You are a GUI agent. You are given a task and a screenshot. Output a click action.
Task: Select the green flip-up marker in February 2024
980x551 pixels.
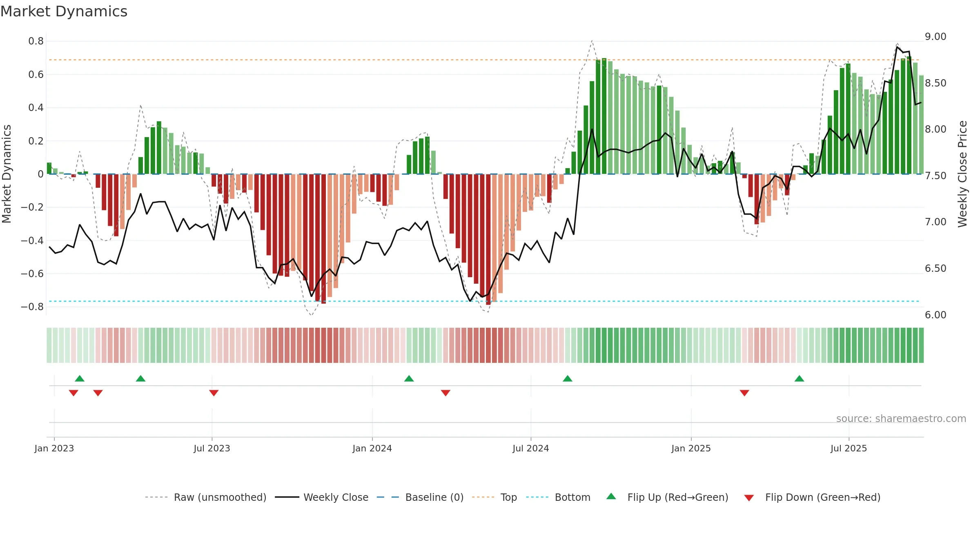point(409,378)
